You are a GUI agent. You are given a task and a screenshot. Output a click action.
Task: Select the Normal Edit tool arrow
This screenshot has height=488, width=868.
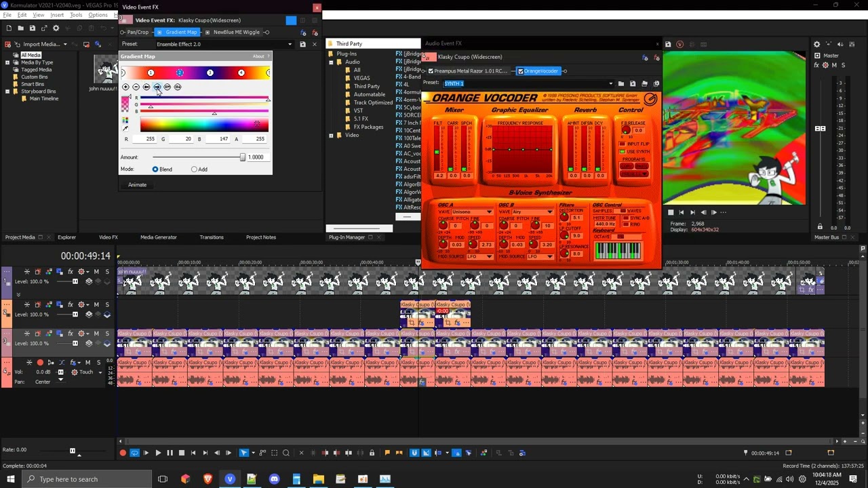(243, 453)
